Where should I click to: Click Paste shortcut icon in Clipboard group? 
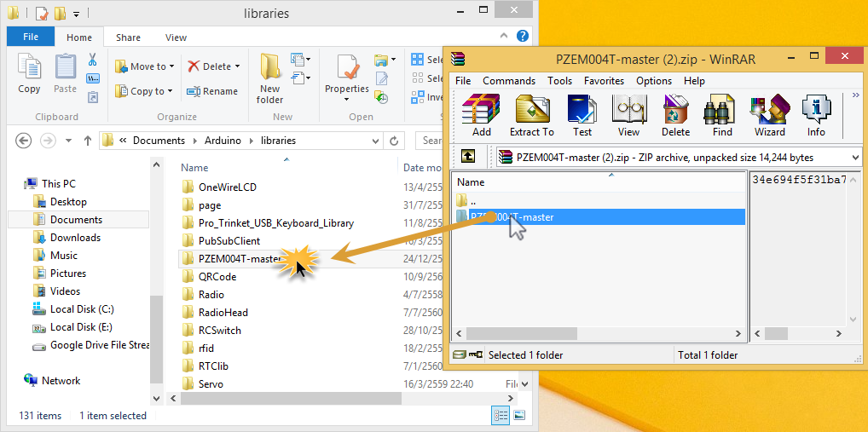[x=92, y=97]
